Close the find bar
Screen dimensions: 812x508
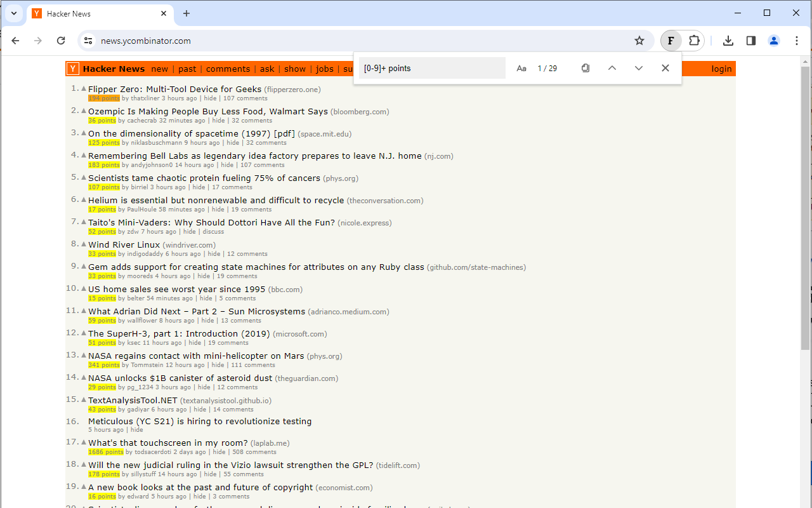[x=665, y=68]
